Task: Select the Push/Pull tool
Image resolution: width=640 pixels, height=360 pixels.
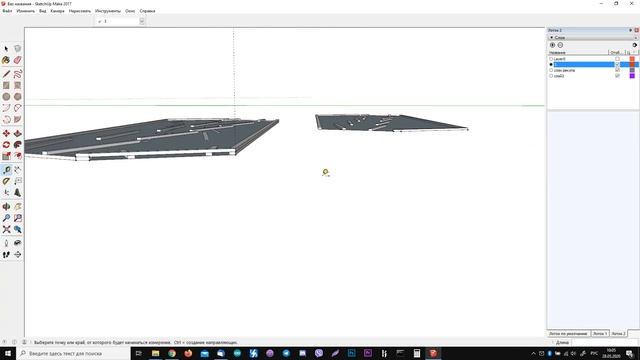Action: (x=18, y=133)
